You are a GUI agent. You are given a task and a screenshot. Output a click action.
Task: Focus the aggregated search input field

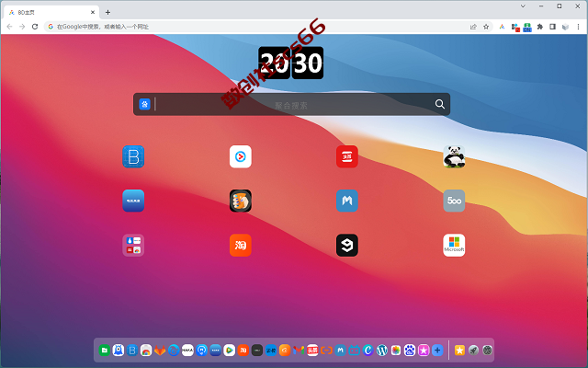(x=292, y=104)
